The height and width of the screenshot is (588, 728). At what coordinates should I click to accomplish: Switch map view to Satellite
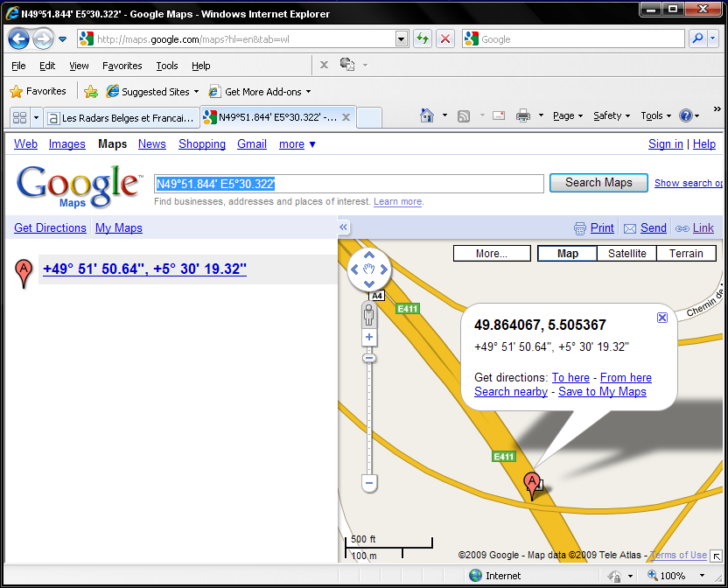pyautogui.click(x=626, y=254)
